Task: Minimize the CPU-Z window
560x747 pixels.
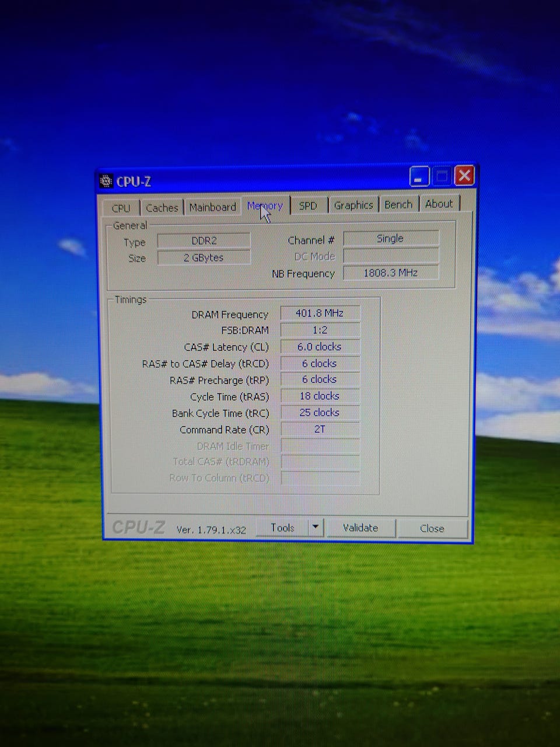Action: point(419,176)
